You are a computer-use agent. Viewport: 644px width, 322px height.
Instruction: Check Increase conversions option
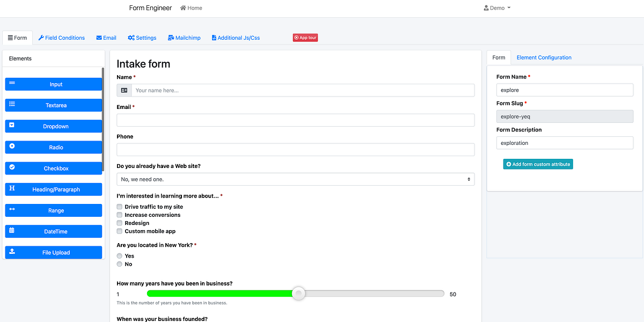pos(120,215)
